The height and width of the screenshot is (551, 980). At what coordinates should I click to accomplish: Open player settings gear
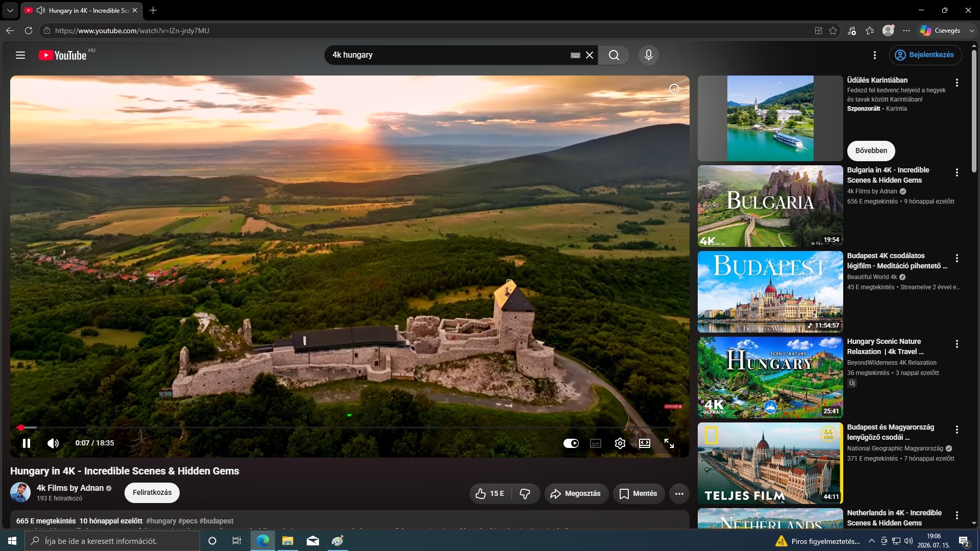pyautogui.click(x=620, y=443)
